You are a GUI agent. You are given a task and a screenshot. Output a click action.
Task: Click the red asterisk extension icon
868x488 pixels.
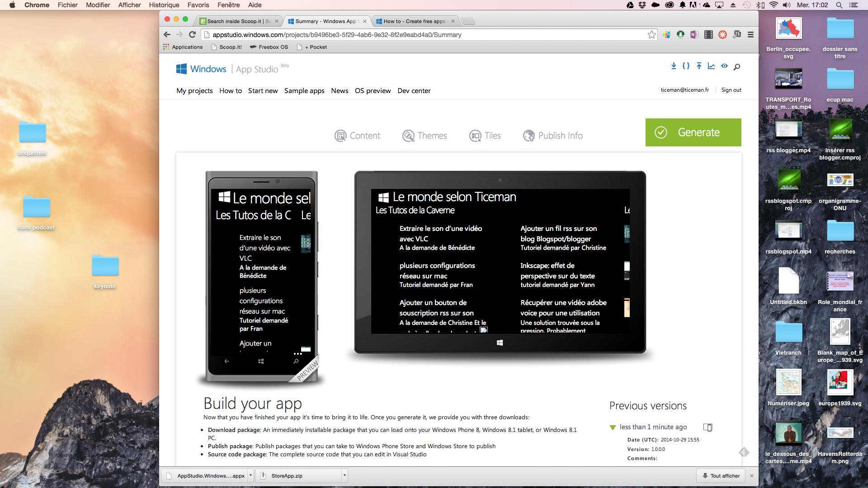click(722, 35)
